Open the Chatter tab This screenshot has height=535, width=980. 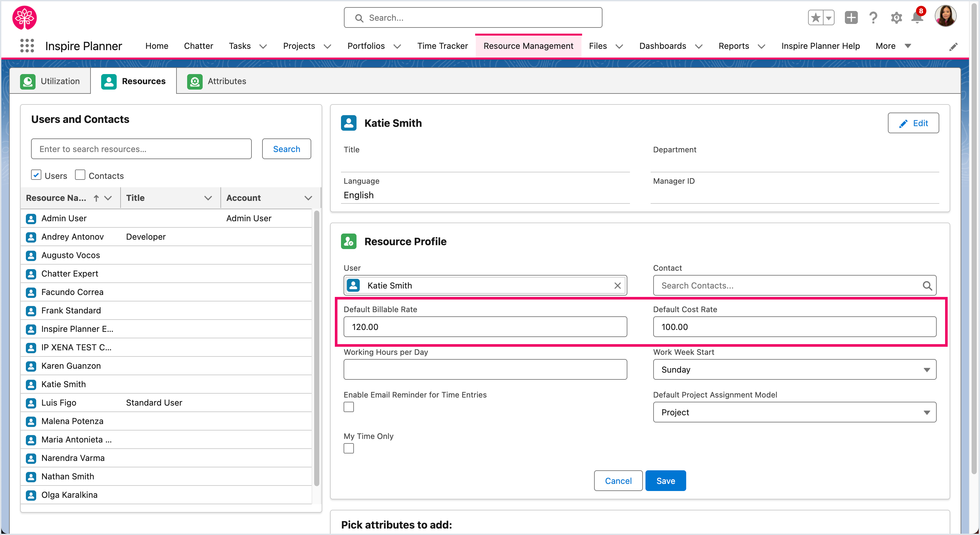pyautogui.click(x=198, y=46)
